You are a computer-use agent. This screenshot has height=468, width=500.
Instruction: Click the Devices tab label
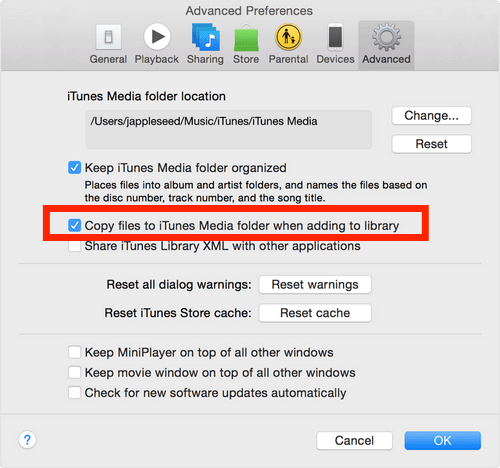pyautogui.click(x=335, y=59)
